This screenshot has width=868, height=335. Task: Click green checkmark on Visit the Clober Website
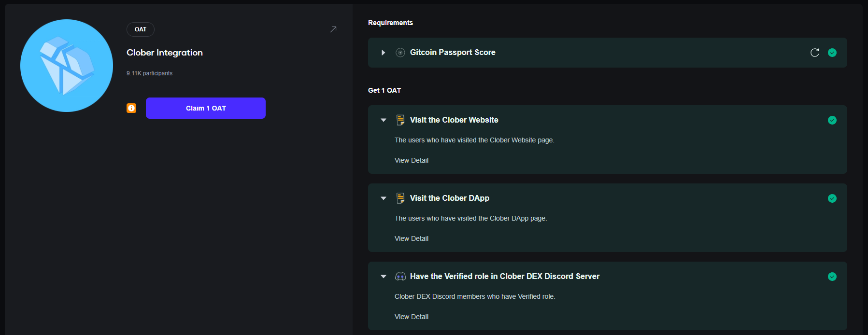pyautogui.click(x=832, y=120)
